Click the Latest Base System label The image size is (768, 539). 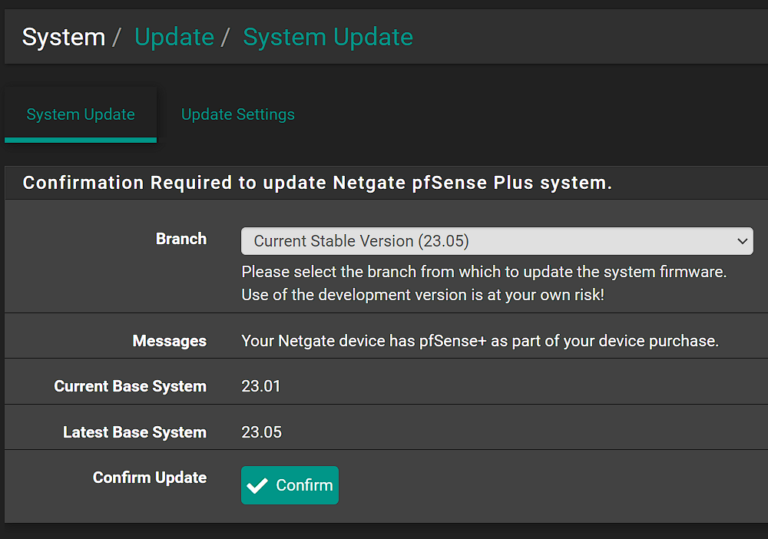pos(134,432)
